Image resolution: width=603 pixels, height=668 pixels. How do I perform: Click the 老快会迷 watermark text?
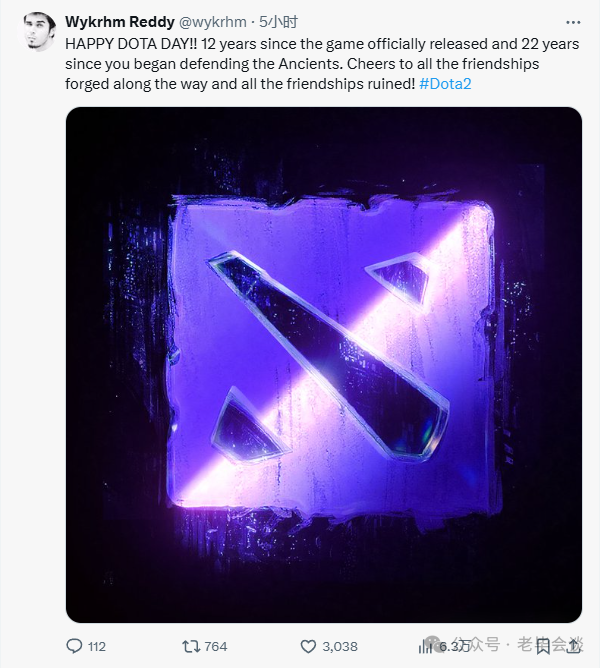pos(550,644)
